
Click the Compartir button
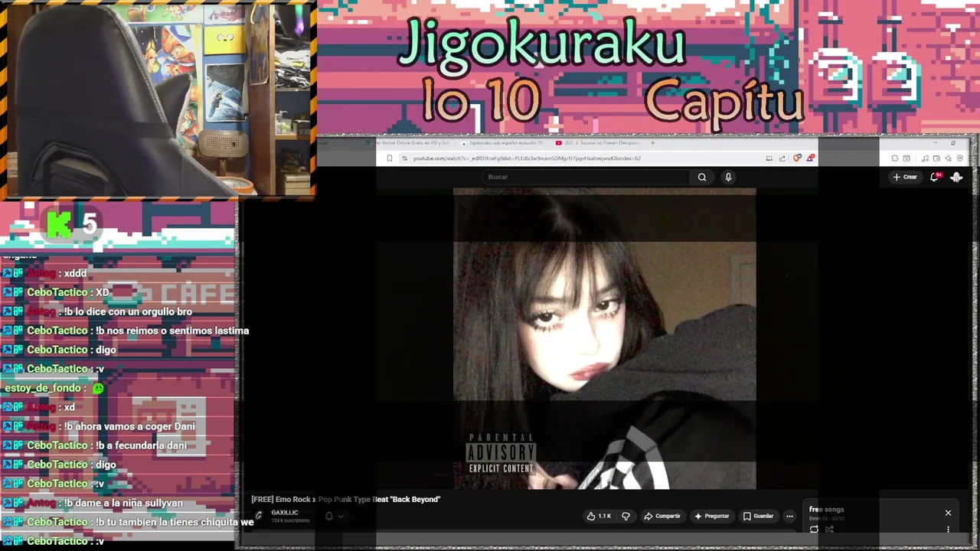coord(662,516)
